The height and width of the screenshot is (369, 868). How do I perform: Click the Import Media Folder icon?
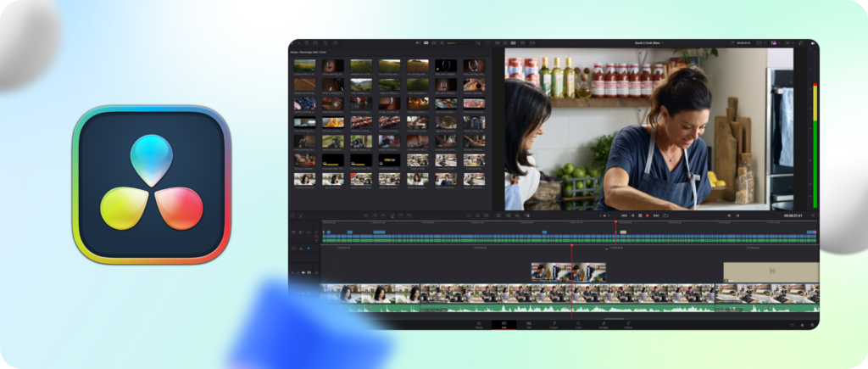coord(315,42)
